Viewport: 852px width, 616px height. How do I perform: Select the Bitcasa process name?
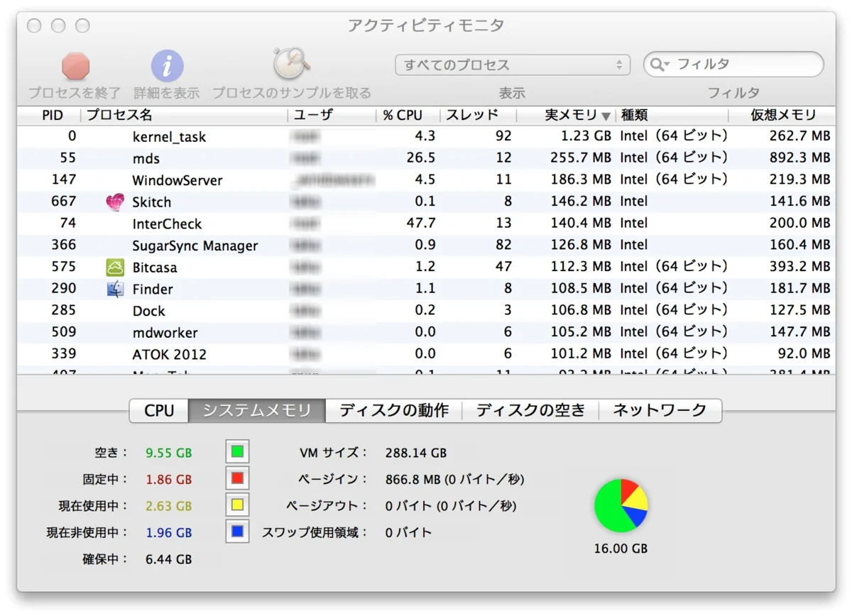155,268
